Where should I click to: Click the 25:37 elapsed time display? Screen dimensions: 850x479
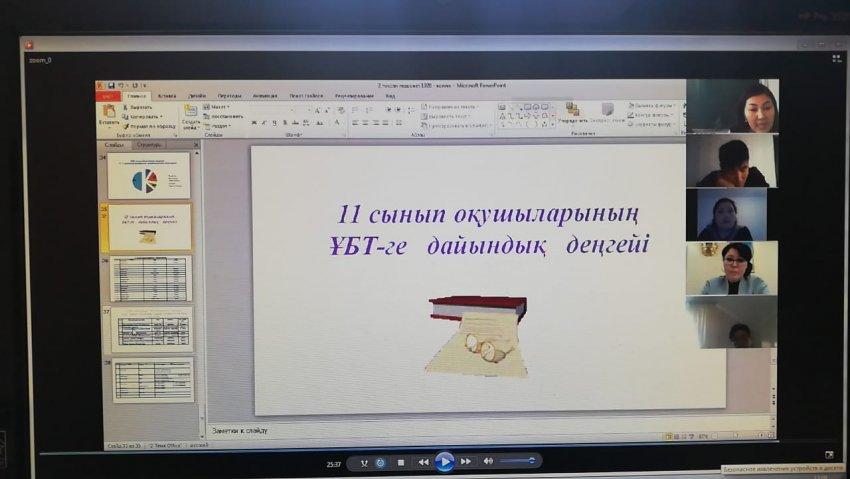click(333, 464)
